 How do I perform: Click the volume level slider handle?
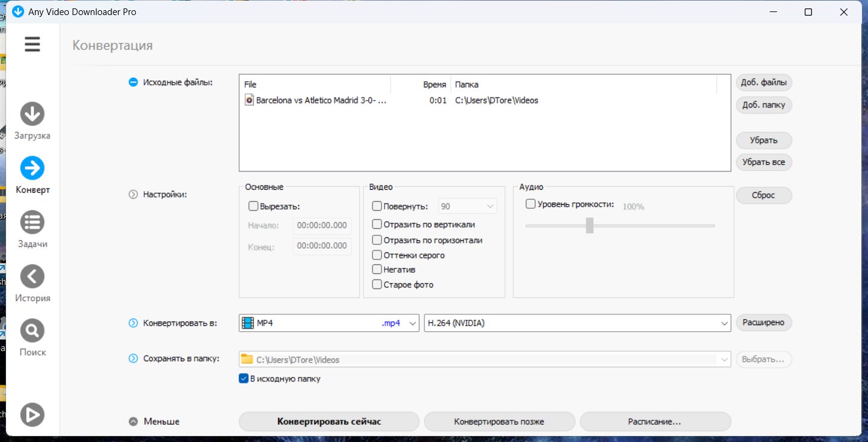coord(590,226)
